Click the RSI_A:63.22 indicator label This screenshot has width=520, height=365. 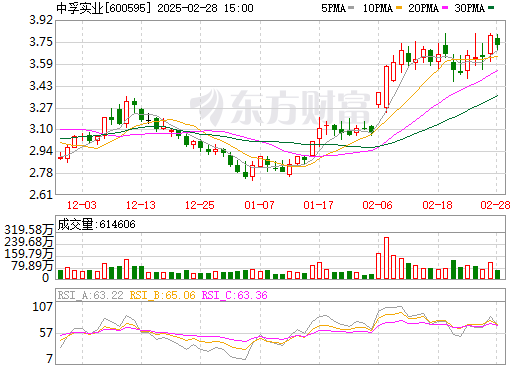pos(90,295)
